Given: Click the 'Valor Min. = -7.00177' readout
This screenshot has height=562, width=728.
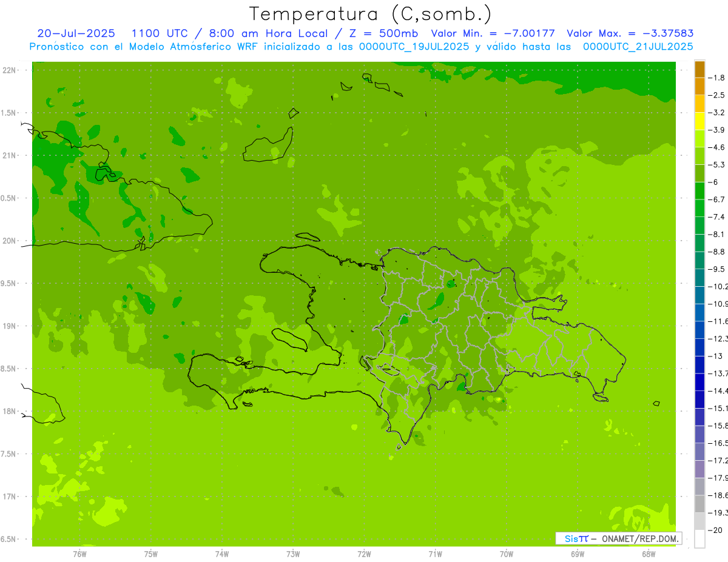Looking at the screenshot, I should [493, 33].
